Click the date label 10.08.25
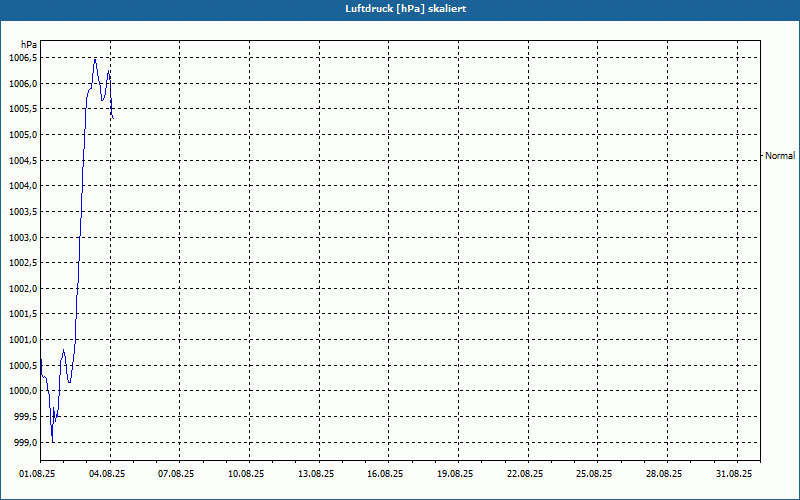The width and height of the screenshot is (800, 500). (246, 474)
